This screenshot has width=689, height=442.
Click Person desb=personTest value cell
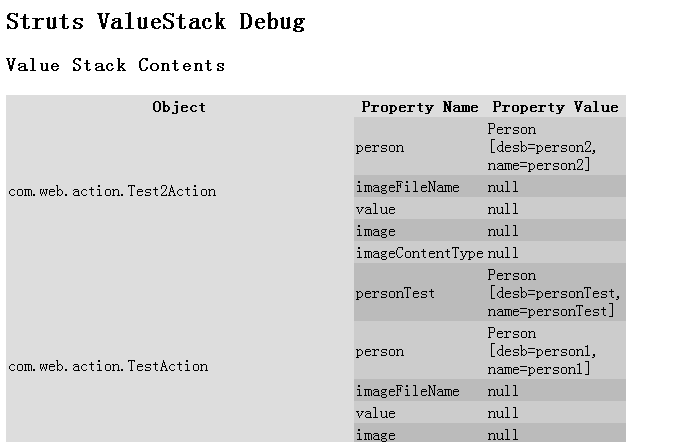[554, 293]
